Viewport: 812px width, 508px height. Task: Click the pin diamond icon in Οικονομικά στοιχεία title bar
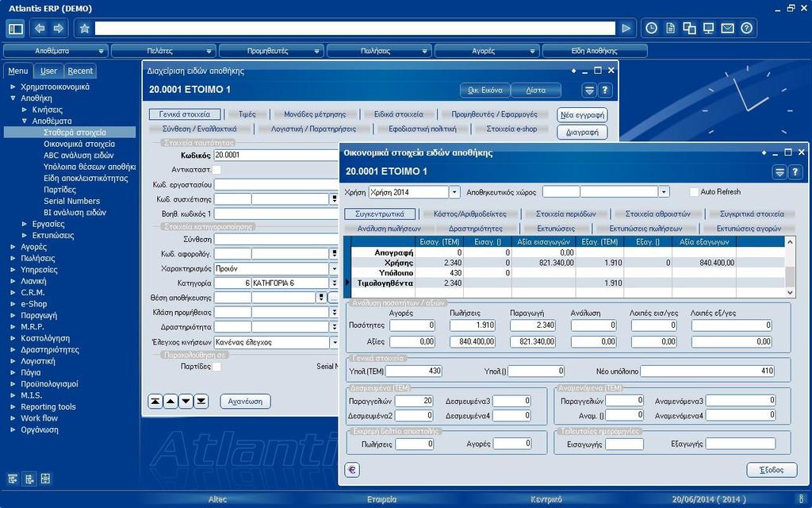[764, 153]
